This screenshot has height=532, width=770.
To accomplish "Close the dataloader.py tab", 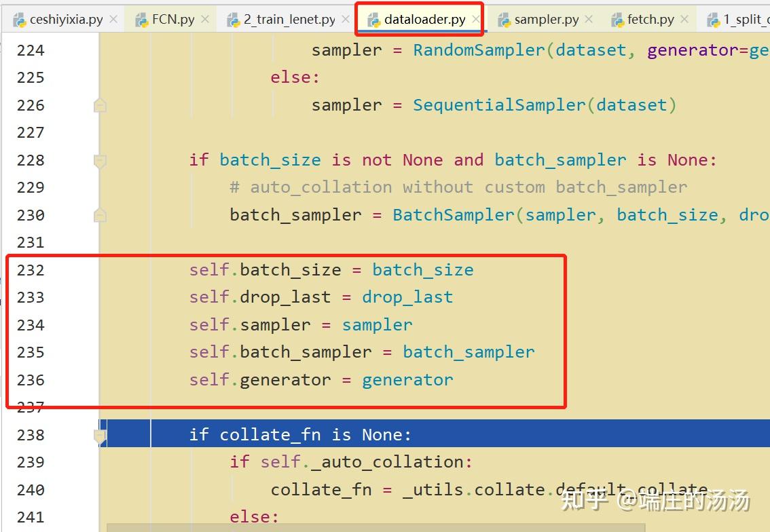I will pyautogui.click(x=475, y=19).
